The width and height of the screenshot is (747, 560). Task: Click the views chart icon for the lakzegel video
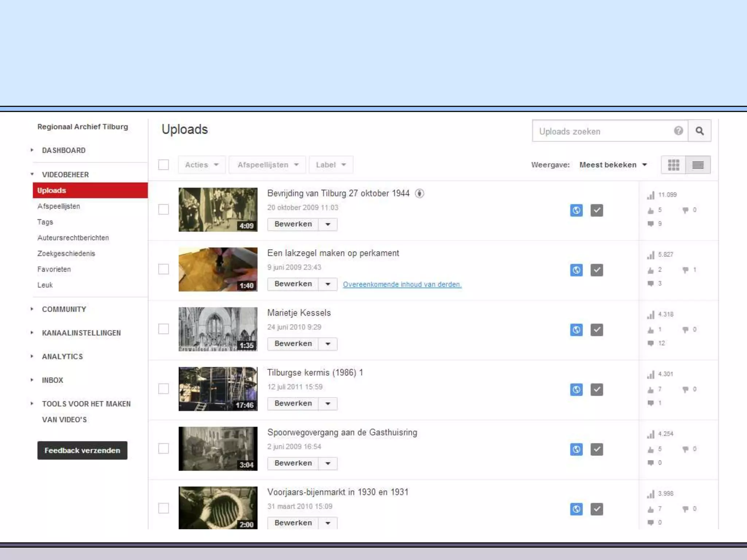pyautogui.click(x=651, y=255)
